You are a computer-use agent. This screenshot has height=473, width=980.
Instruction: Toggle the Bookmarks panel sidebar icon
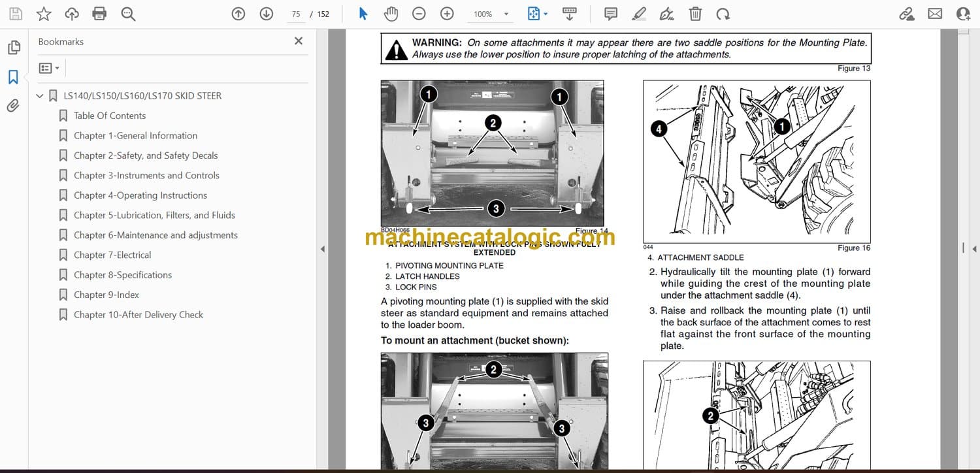13,77
